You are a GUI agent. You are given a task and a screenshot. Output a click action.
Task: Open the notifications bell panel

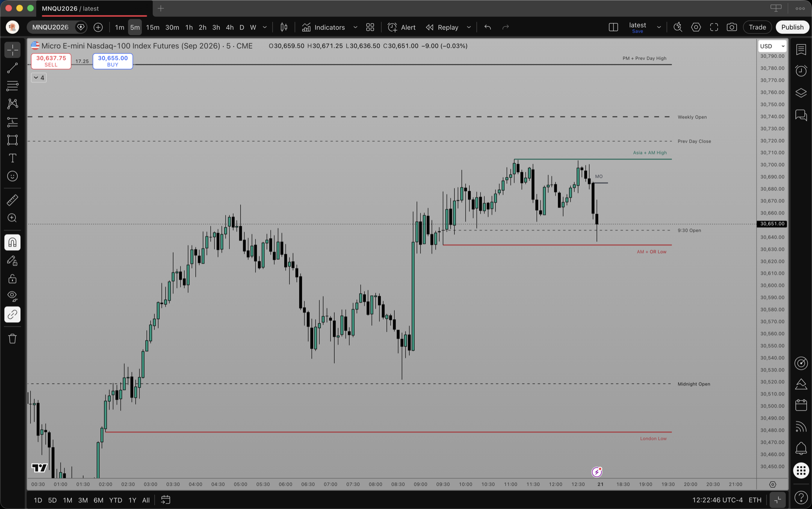click(801, 448)
